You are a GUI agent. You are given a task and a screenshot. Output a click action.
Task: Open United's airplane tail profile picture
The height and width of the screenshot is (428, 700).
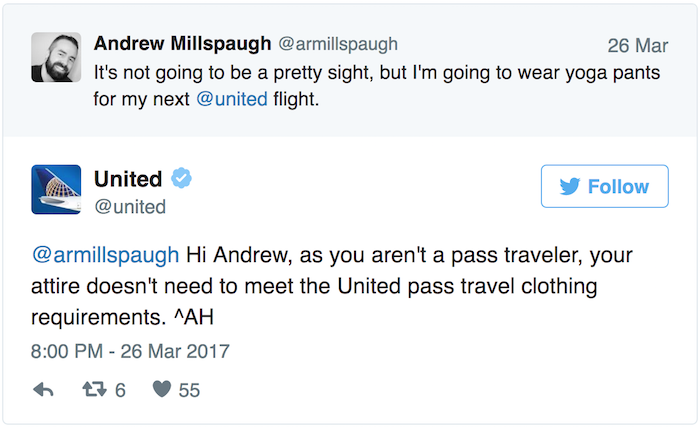coord(56,190)
